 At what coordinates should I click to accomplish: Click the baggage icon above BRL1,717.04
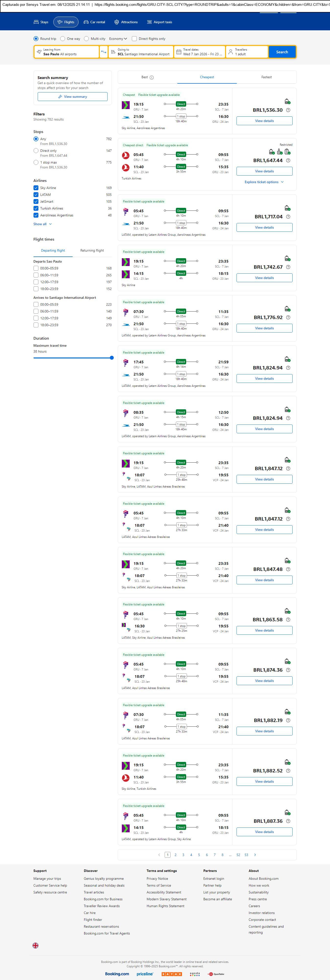[x=287, y=208]
